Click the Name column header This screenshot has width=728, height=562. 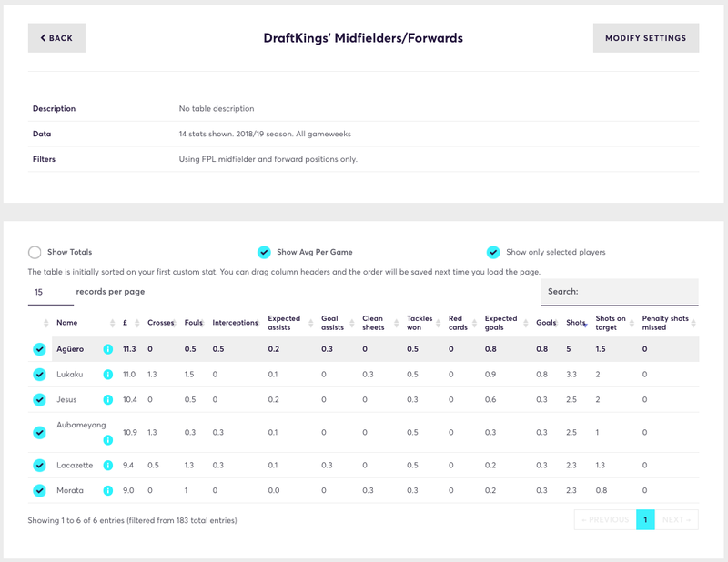(x=66, y=323)
